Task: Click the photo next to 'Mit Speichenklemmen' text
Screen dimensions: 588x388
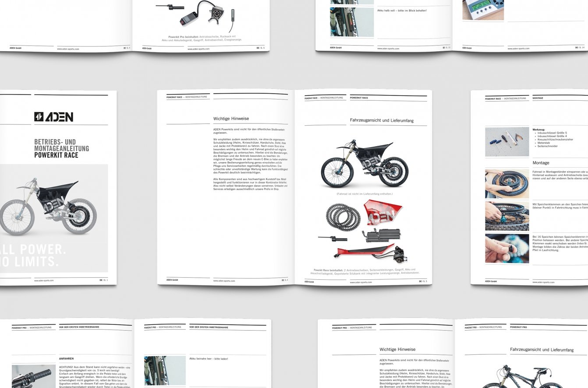Action: (x=507, y=216)
